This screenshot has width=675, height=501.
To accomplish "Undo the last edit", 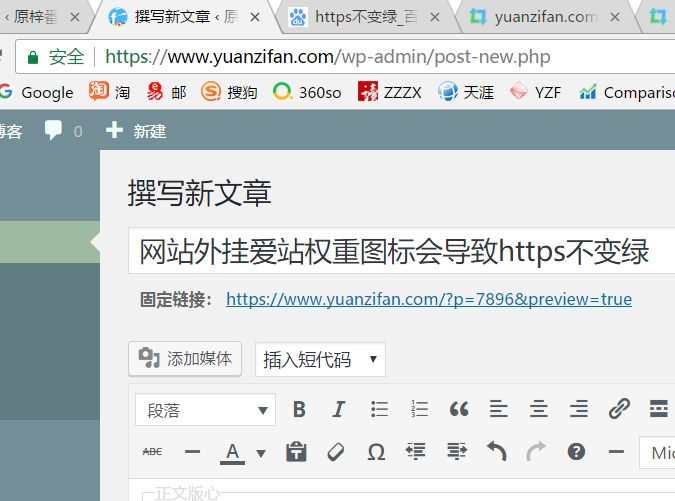I will click(x=496, y=452).
